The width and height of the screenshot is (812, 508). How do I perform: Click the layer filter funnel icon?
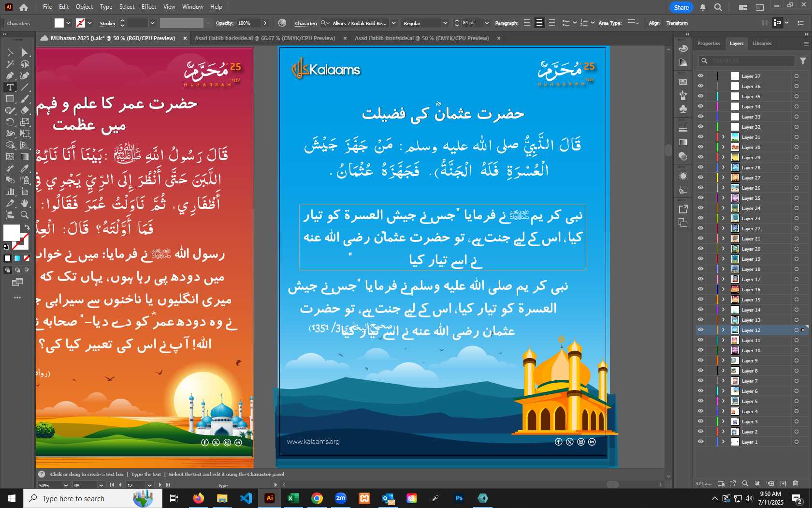[x=803, y=61]
